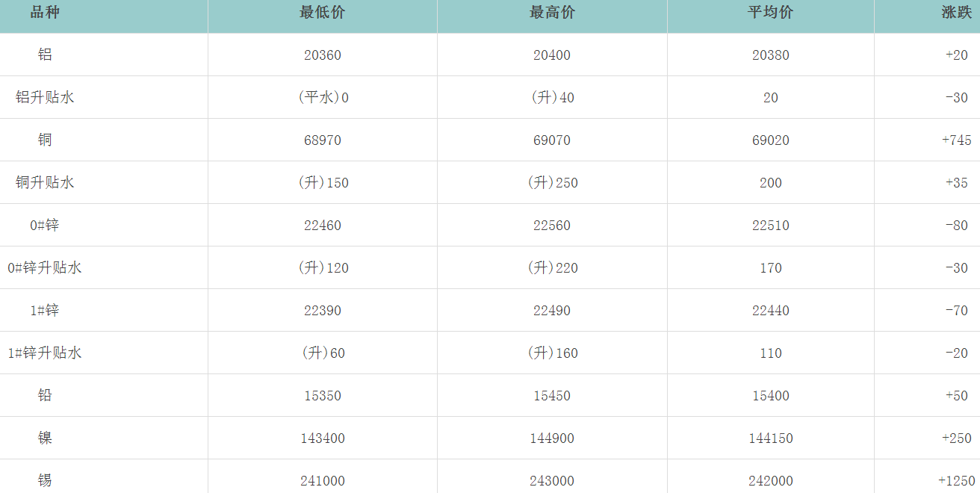Image resolution: width=980 pixels, height=493 pixels.
Task: Click the 铅 product name
Action: pos(45,395)
